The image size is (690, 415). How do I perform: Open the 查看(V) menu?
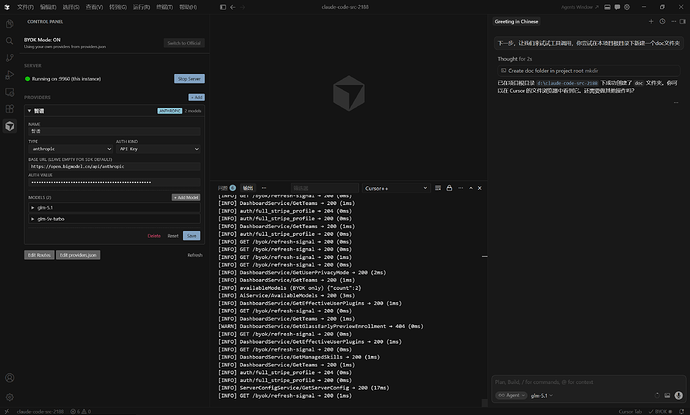coord(94,7)
